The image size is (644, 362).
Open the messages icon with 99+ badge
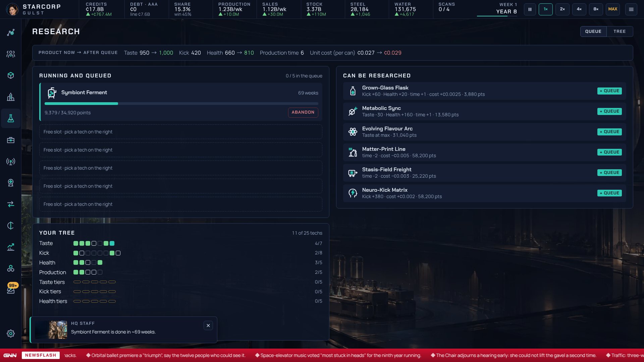[x=11, y=289]
